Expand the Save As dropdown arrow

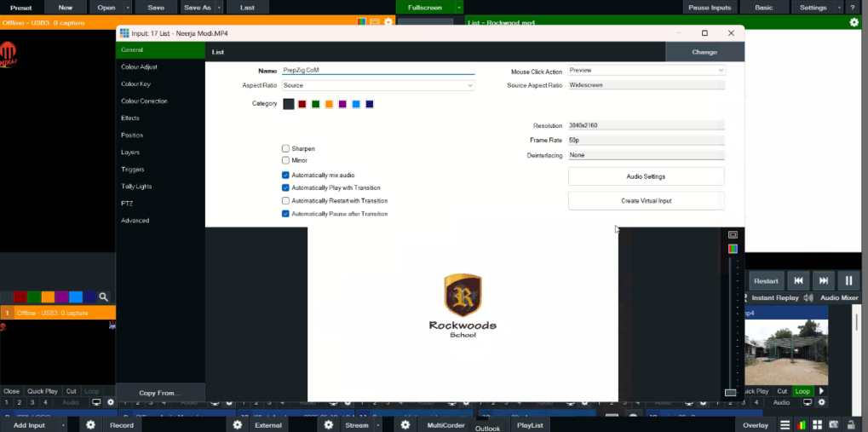pyautogui.click(x=219, y=8)
